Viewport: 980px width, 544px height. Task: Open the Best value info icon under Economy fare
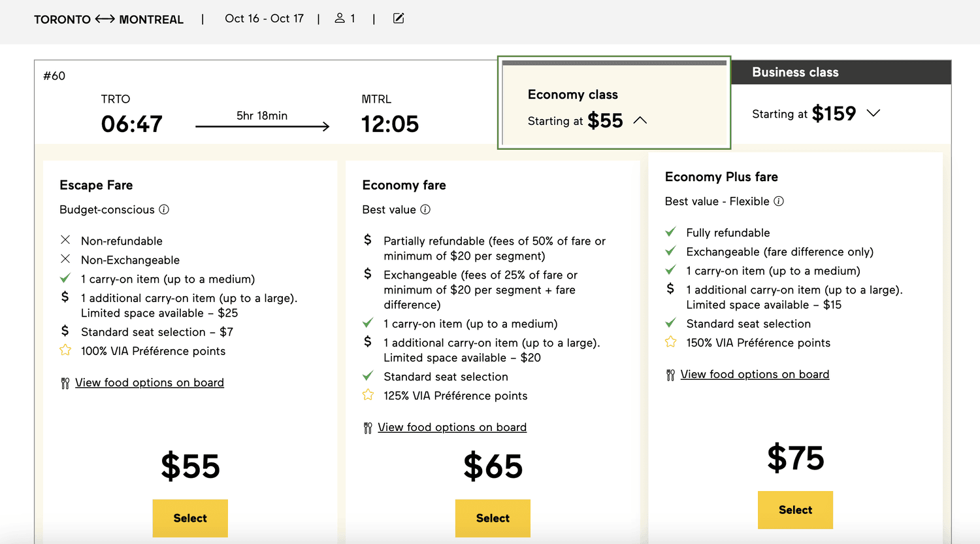tap(425, 209)
